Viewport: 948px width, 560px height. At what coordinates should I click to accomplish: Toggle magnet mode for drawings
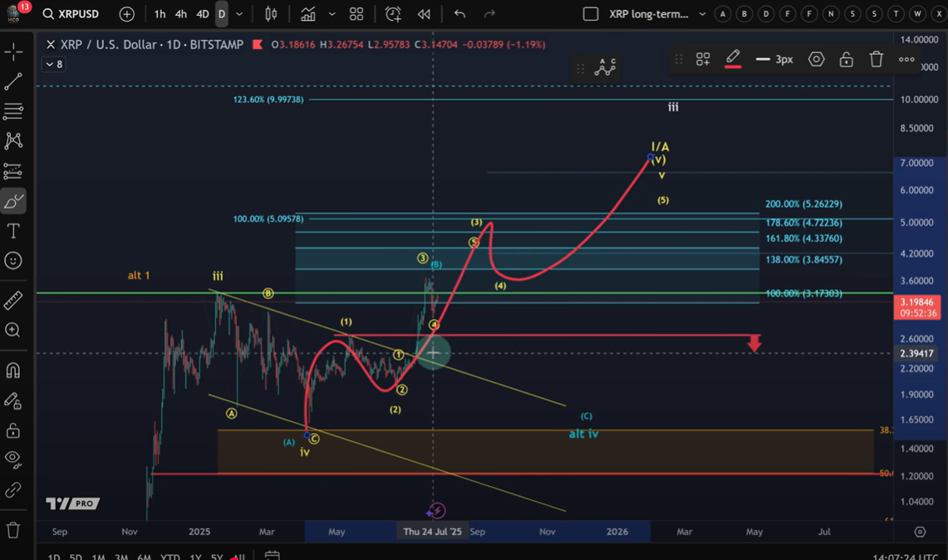13,370
